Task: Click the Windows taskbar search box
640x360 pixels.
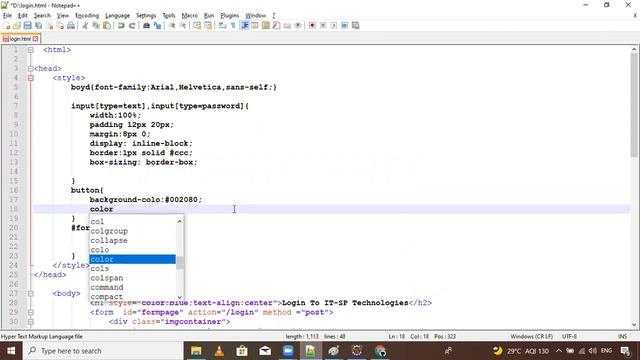Action: tap(103, 351)
